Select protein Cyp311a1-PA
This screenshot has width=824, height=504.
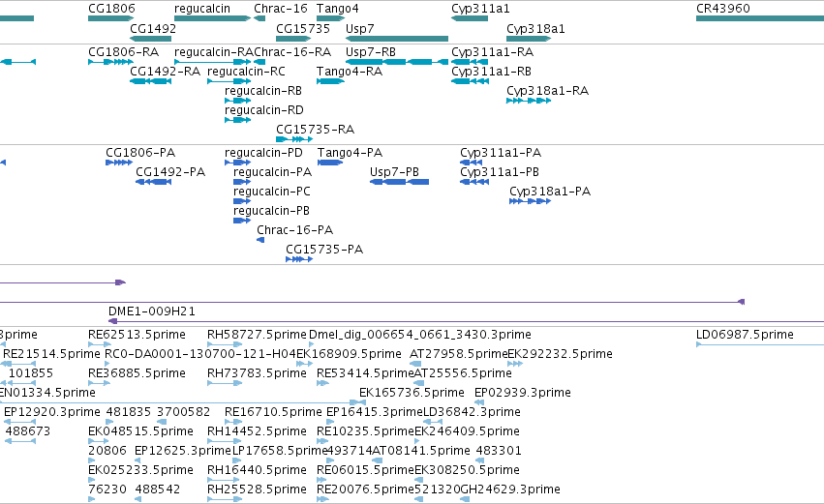(501, 153)
